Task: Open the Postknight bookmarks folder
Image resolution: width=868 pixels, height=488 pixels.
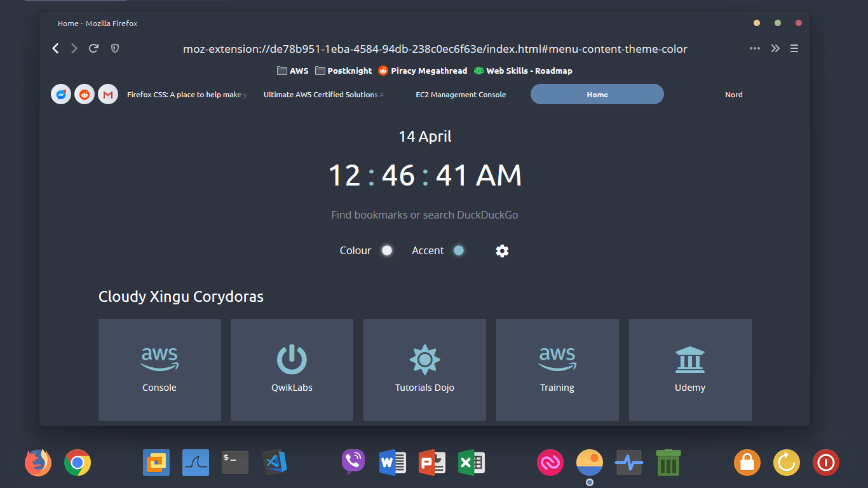Action: (344, 71)
